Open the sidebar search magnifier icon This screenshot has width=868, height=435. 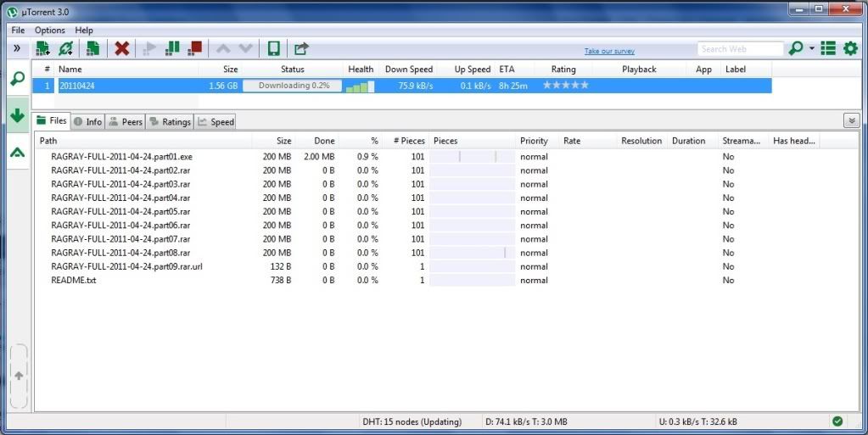[17, 79]
